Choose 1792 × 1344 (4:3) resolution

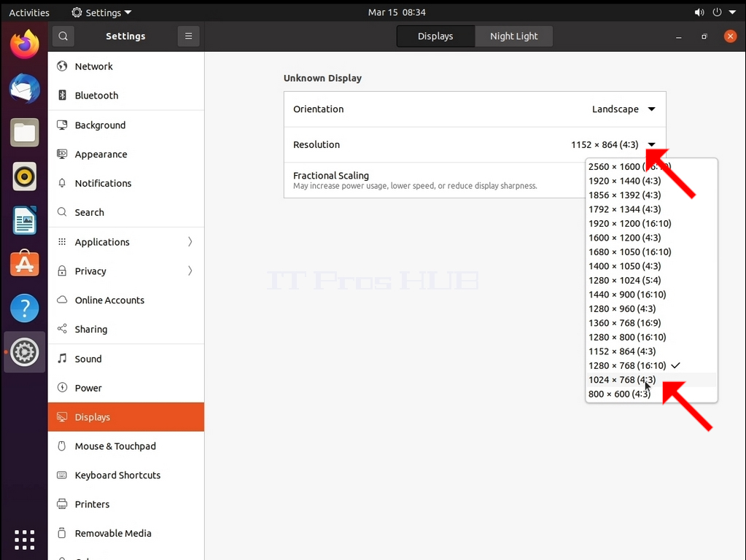pos(651,209)
